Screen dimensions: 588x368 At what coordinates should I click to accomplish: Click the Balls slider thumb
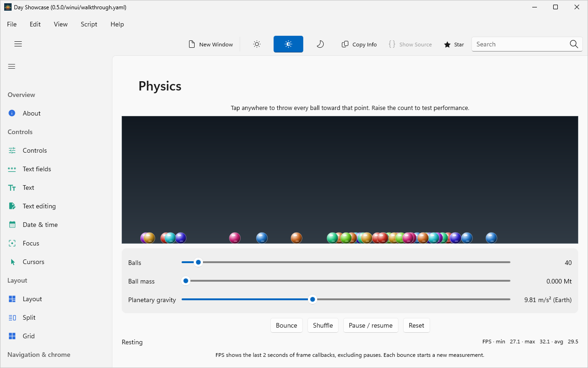click(x=198, y=262)
